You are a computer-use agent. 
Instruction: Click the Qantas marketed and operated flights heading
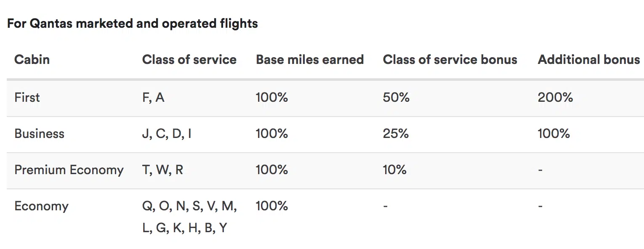point(132,23)
